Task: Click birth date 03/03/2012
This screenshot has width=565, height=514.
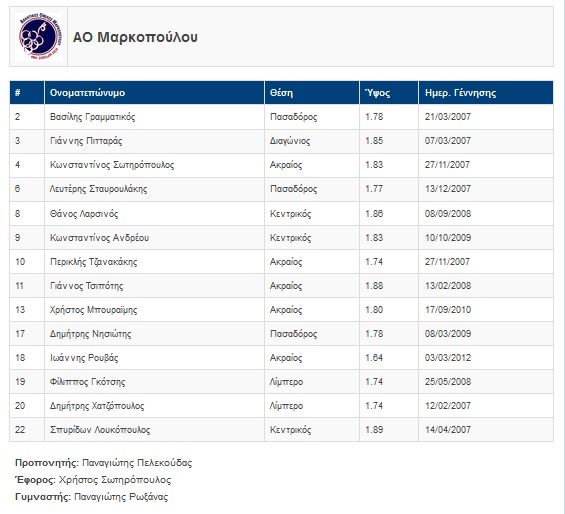Action: [x=448, y=358]
